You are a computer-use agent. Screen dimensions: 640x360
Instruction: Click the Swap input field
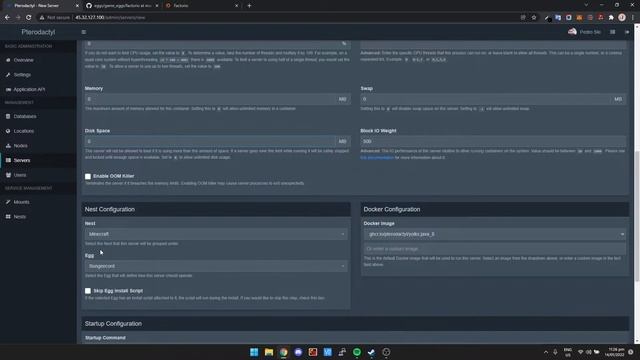point(485,99)
